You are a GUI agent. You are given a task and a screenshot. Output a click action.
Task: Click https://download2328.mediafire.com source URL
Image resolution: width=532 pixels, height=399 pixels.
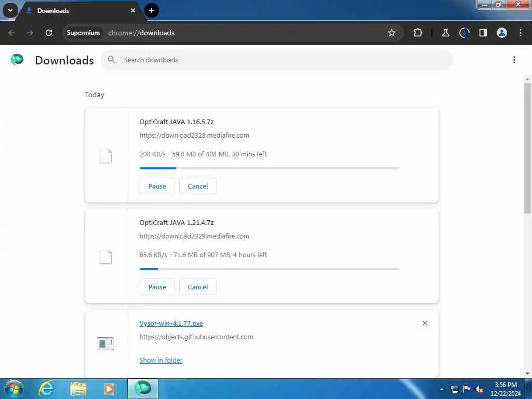(194, 136)
